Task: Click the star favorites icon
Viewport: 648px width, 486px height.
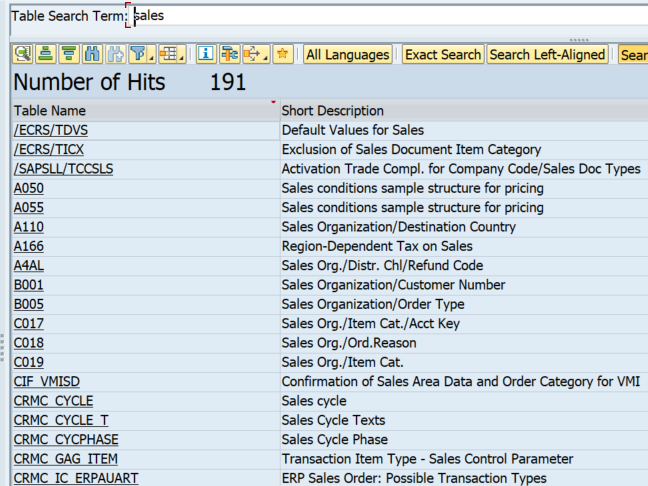Action: click(283, 55)
